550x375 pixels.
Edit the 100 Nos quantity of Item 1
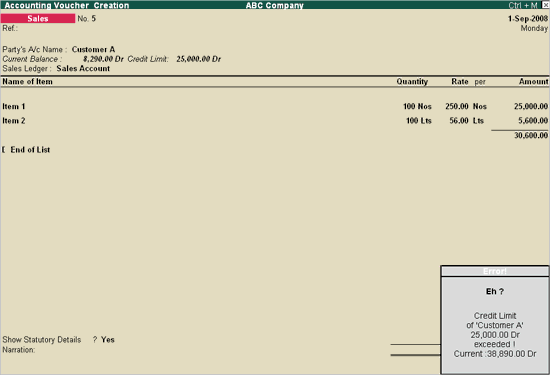click(417, 106)
